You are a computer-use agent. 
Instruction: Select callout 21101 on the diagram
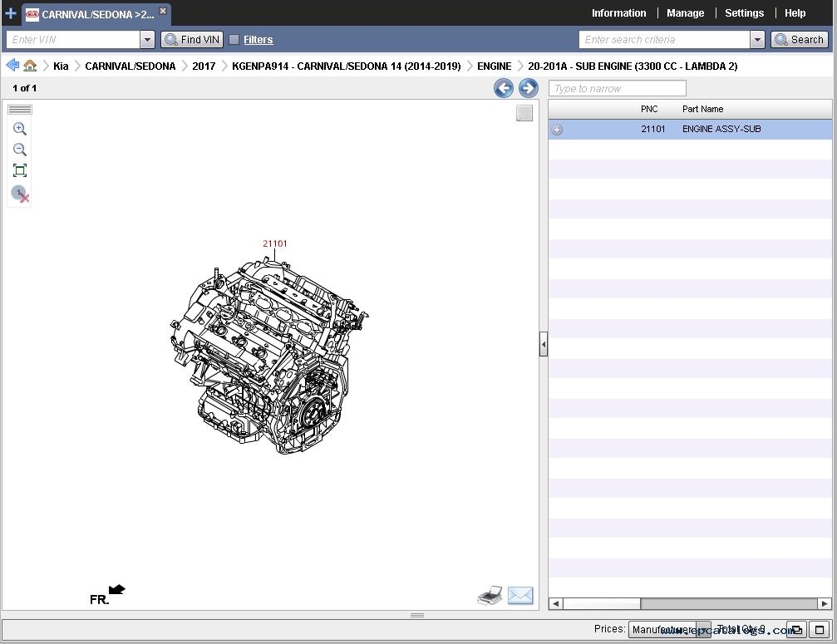click(275, 243)
